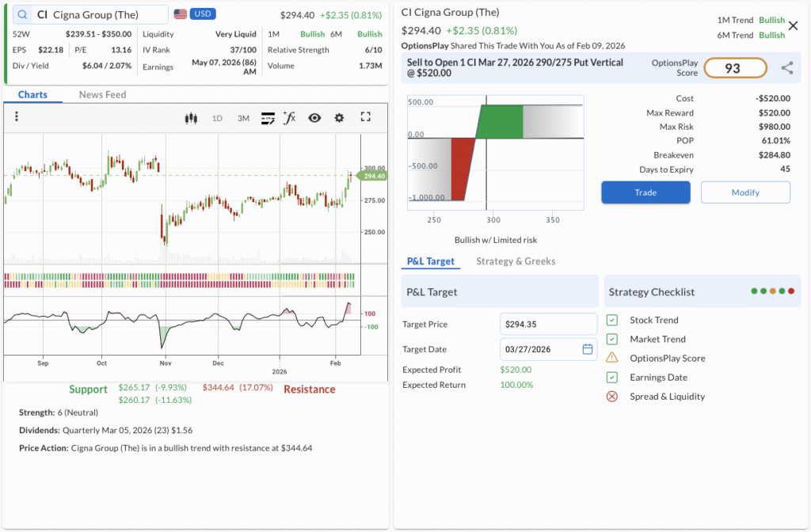This screenshot has height=532, width=811.
Task: Toggle chart visibility with the eye icon
Action: pos(314,118)
